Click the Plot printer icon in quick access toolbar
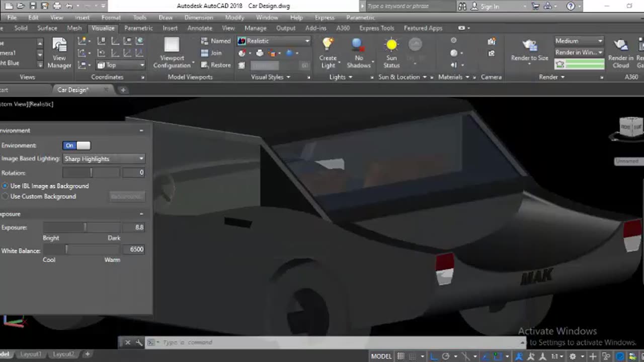Viewport: 644px width, 362px height. click(57, 6)
